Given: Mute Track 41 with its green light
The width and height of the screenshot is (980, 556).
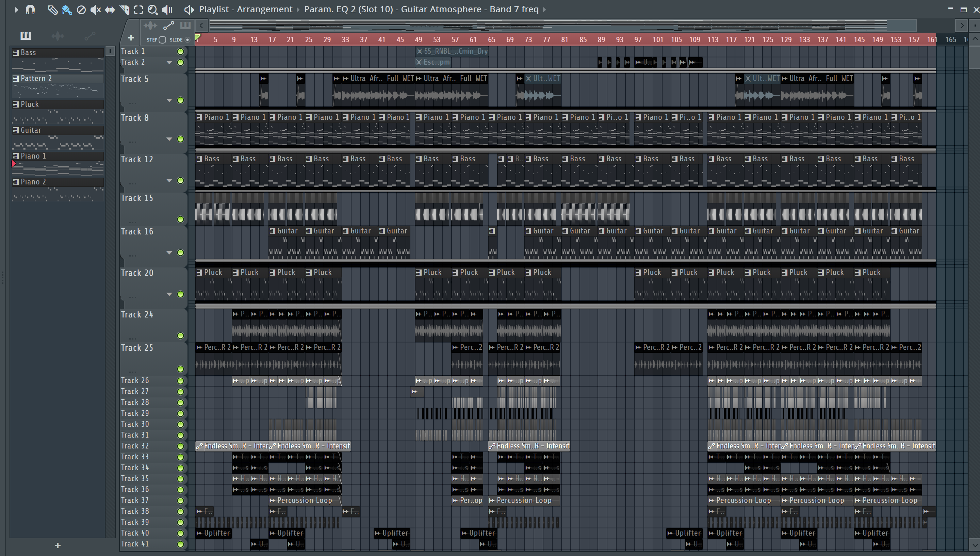Looking at the screenshot, I should click(181, 544).
